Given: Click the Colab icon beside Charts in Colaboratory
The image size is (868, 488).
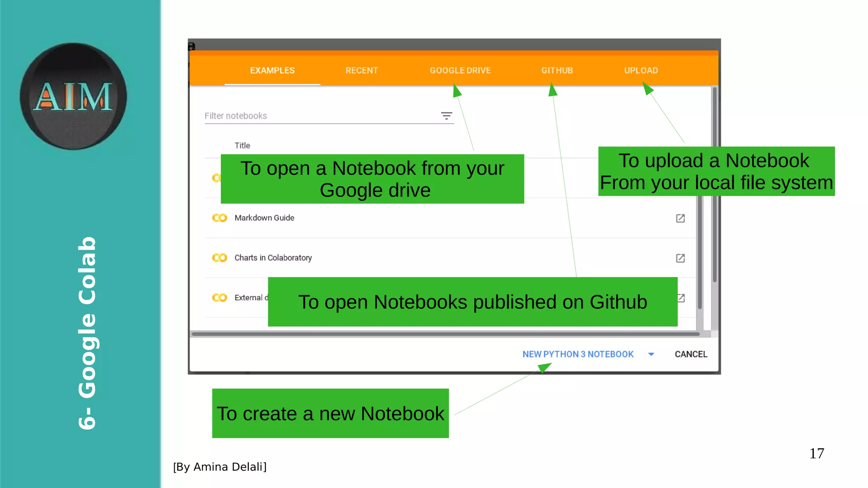Looking at the screenshot, I should [x=220, y=258].
